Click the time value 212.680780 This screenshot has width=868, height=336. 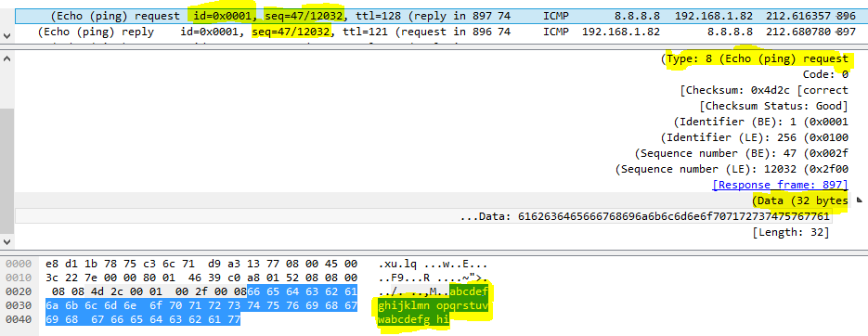797,32
